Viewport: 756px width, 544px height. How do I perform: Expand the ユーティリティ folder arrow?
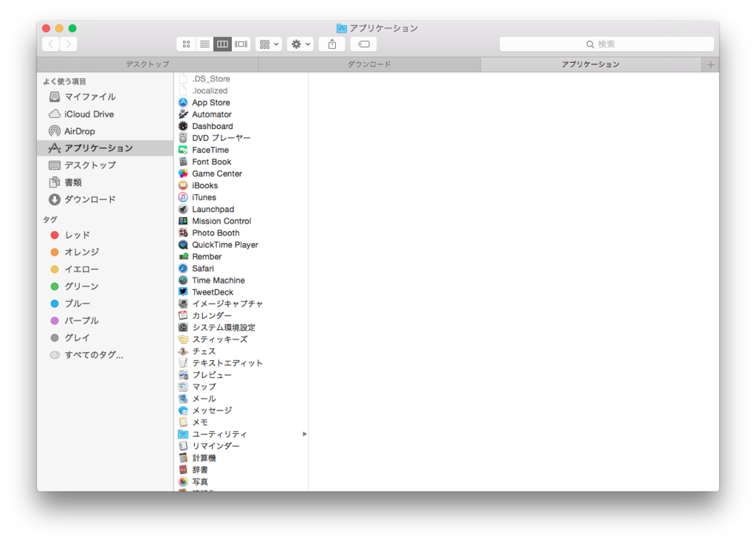click(304, 434)
